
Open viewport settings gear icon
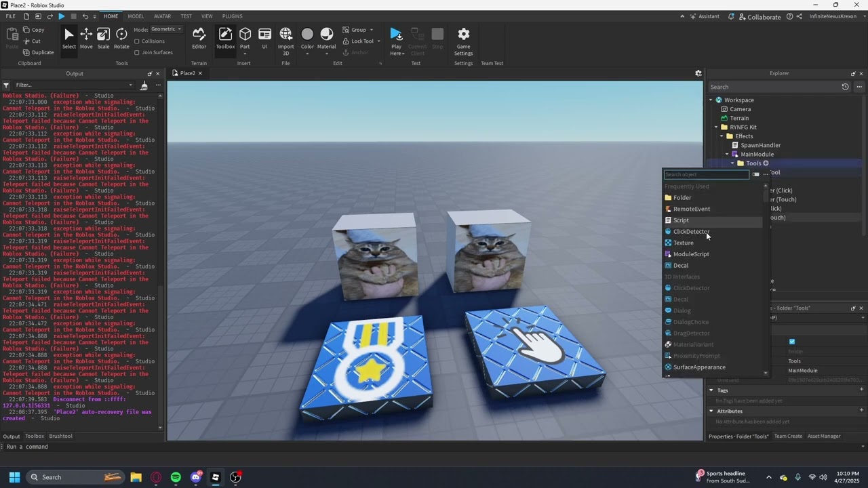698,73
